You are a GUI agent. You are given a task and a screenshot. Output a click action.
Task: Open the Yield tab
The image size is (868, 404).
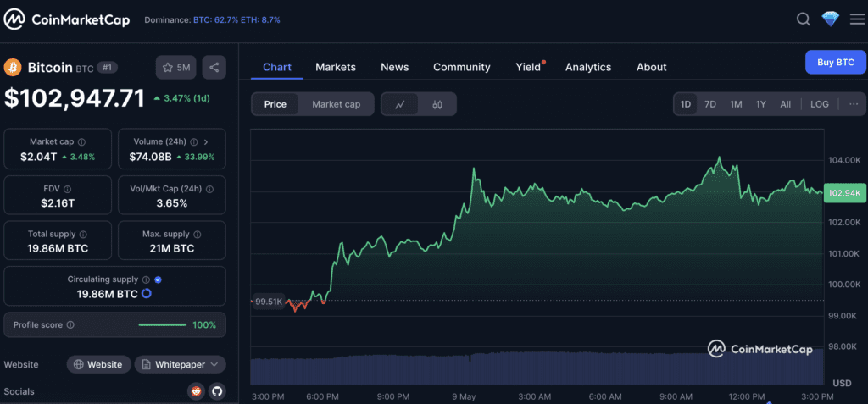click(x=528, y=67)
